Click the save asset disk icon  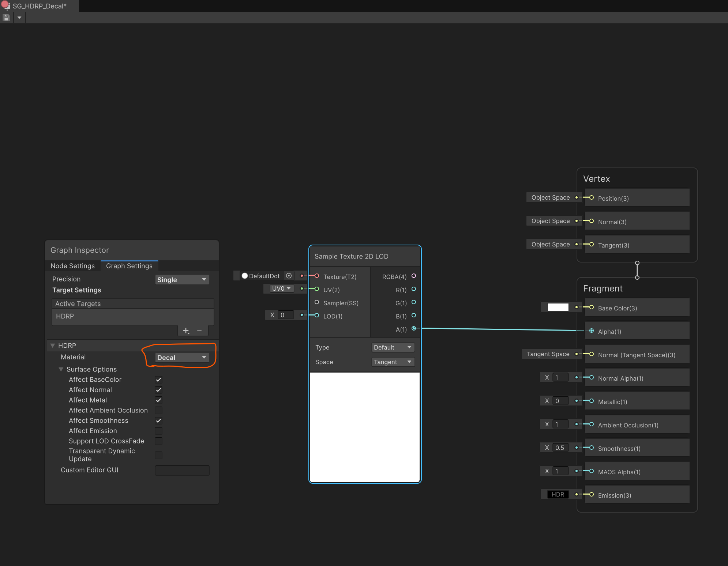[6, 17]
